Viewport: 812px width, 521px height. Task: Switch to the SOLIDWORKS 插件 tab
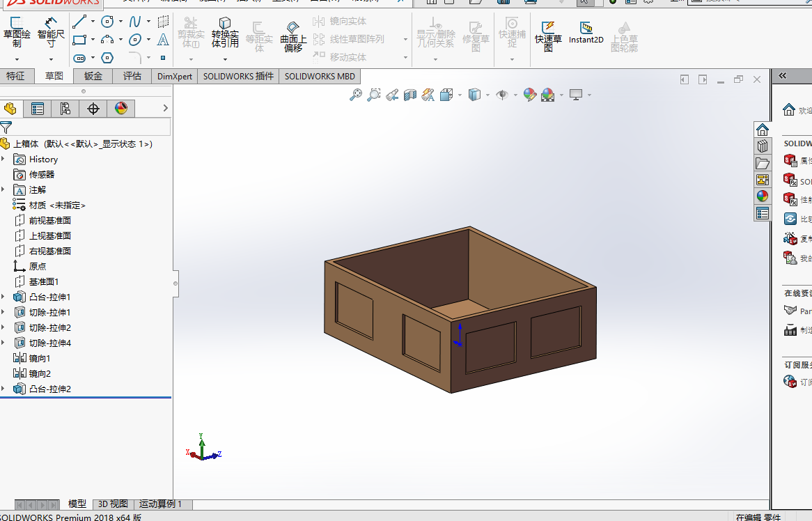click(x=238, y=76)
